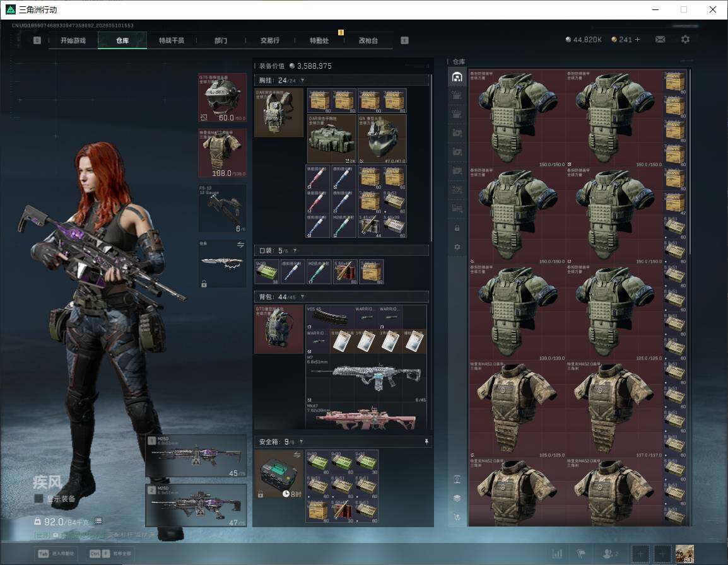
Task: Click the icon above the layers icon in sidebar
Action: (x=457, y=479)
